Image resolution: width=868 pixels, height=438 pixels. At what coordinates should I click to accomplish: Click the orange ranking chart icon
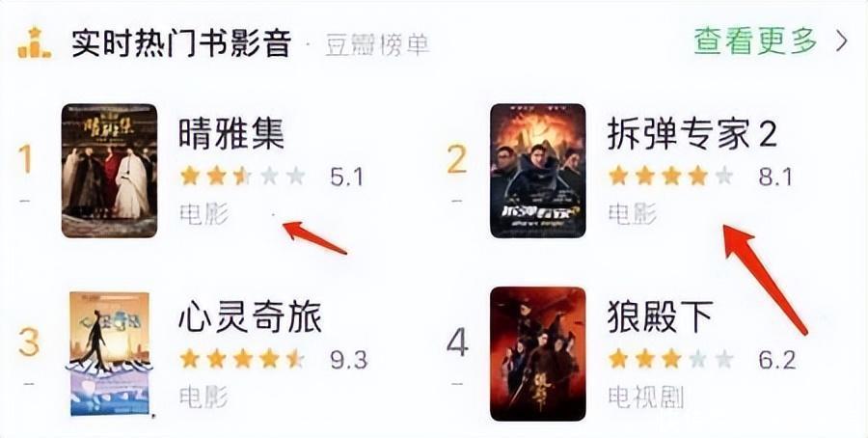click(x=35, y=42)
